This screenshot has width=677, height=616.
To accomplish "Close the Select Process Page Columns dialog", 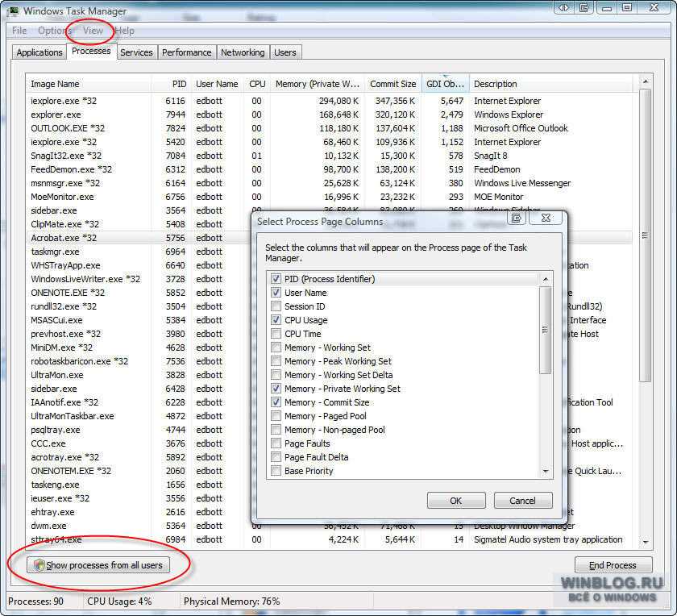I will coord(546,219).
